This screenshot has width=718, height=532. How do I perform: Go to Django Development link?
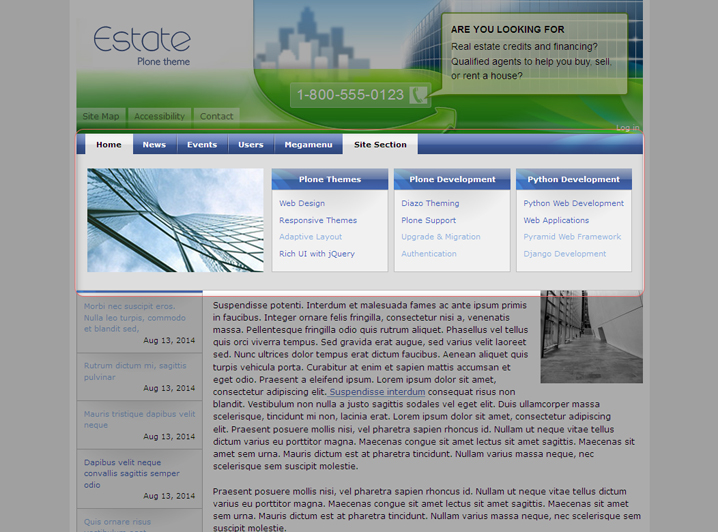(x=565, y=254)
